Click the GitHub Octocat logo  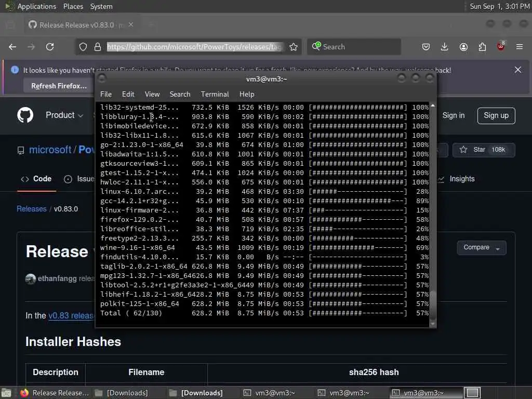(x=25, y=115)
